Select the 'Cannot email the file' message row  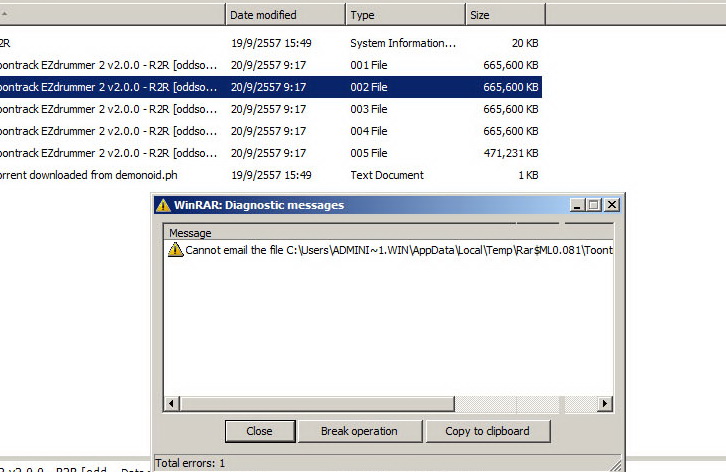[x=389, y=250]
